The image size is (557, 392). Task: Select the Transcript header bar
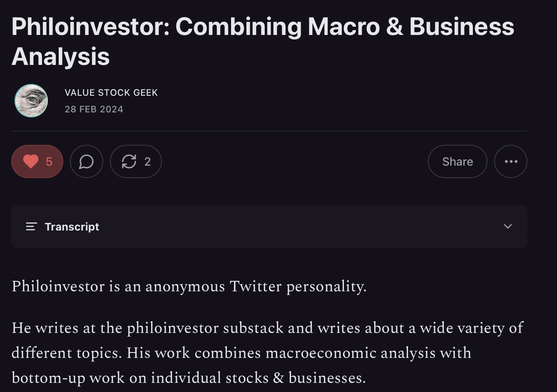pyautogui.click(x=269, y=227)
